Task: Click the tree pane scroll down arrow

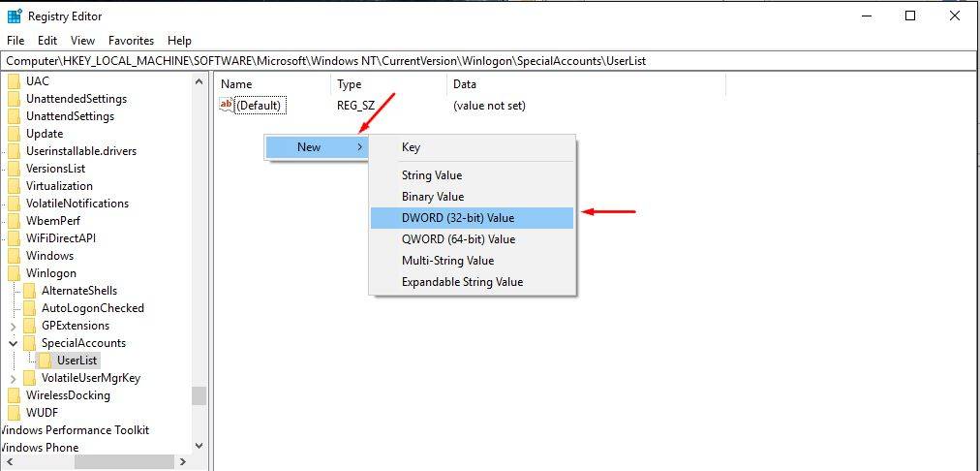Action: pyautogui.click(x=199, y=446)
